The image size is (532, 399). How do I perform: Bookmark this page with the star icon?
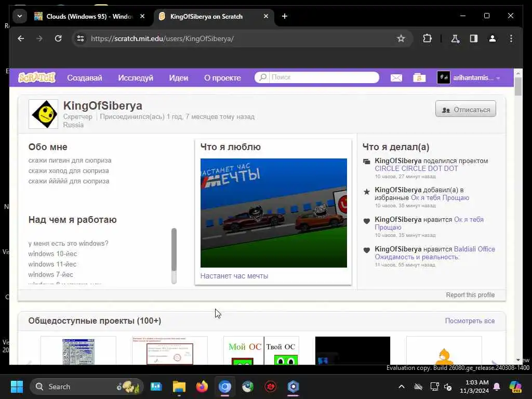pyautogui.click(x=401, y=38)
